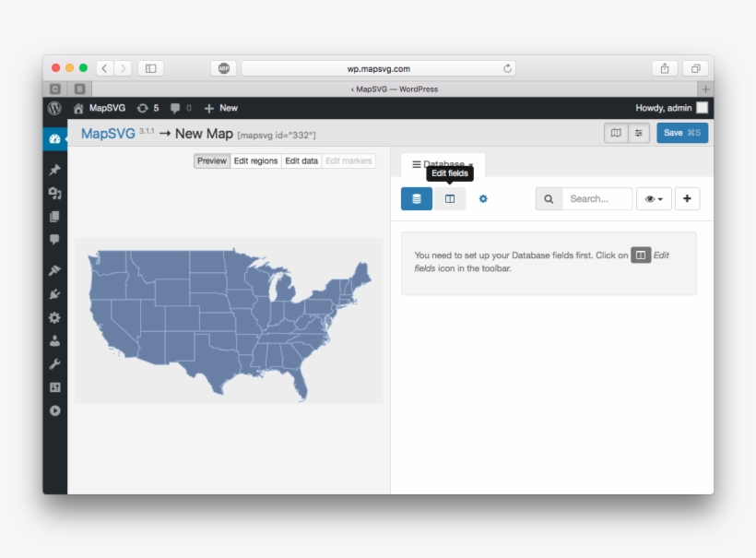Open the New menu in admin bar
The image size is (756, 558).
pyautogui.click(x=221, y=108)
